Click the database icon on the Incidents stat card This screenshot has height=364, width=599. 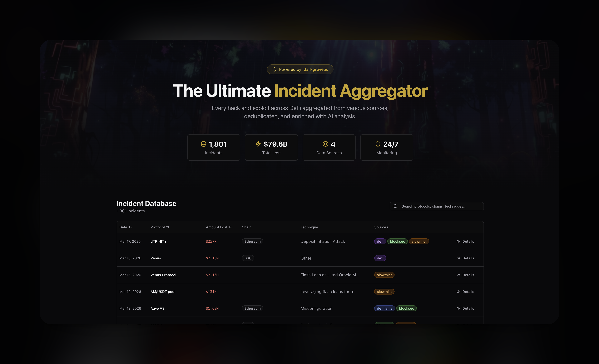click(204, 144)
